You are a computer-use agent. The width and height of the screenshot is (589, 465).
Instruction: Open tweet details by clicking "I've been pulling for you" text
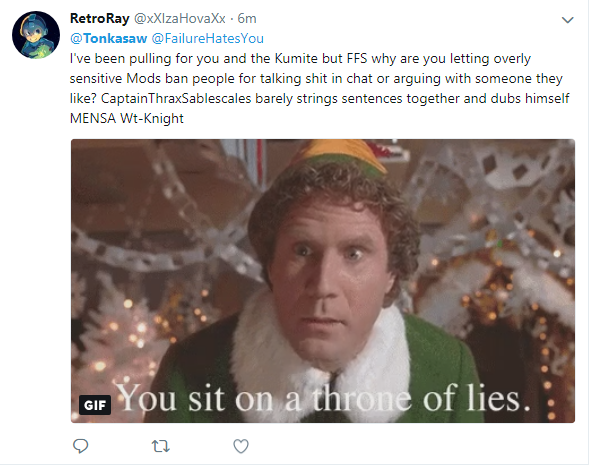[144, 59]
